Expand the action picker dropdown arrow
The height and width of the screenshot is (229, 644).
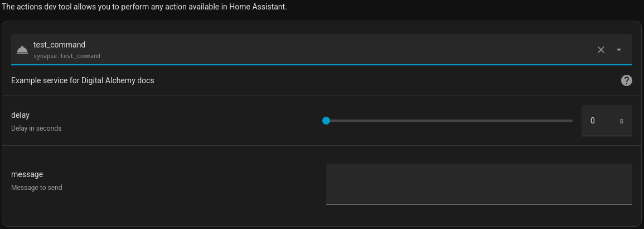pyautogui.click(x=619, y=50)
